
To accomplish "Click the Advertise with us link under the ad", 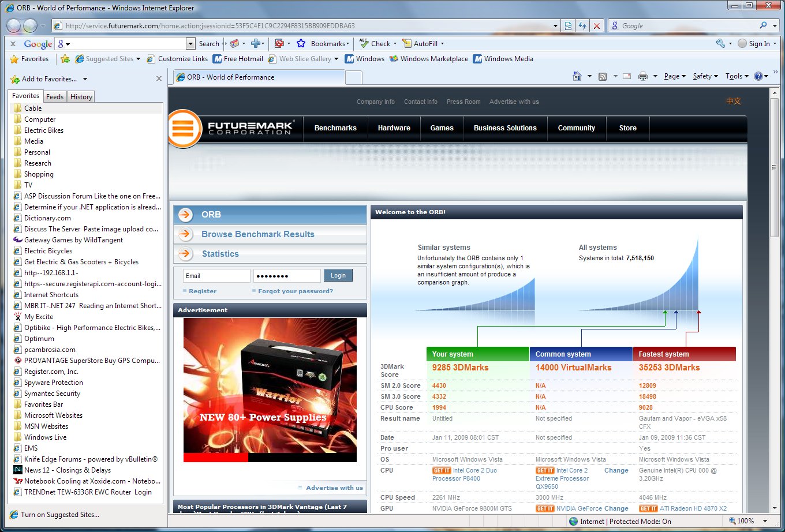I will 335,488.
